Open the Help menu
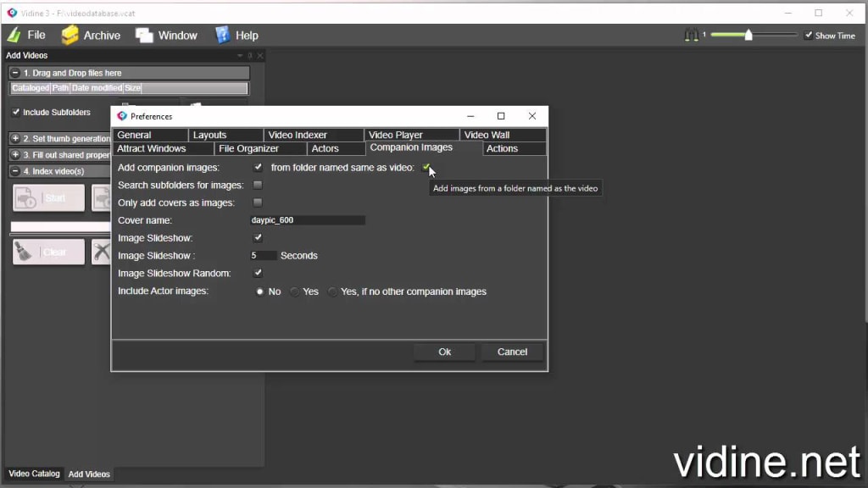 (x=237, y=36)
